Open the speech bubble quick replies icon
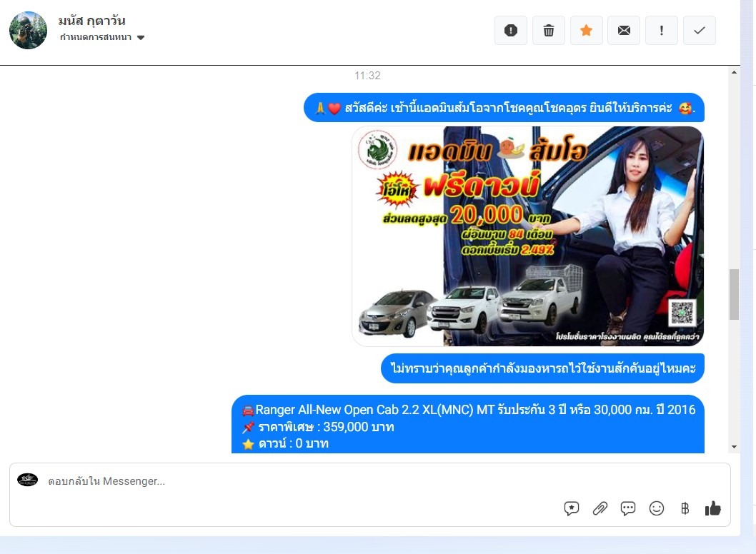The width and height of the screenshot is (756, 554). pyautogui.click(x=628, y=508)
